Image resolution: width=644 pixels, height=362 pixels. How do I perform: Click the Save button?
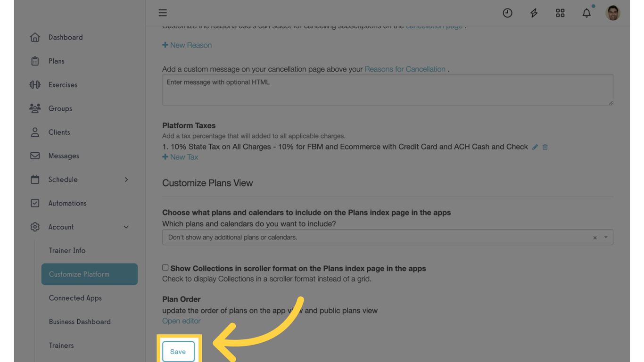point(178,352)
